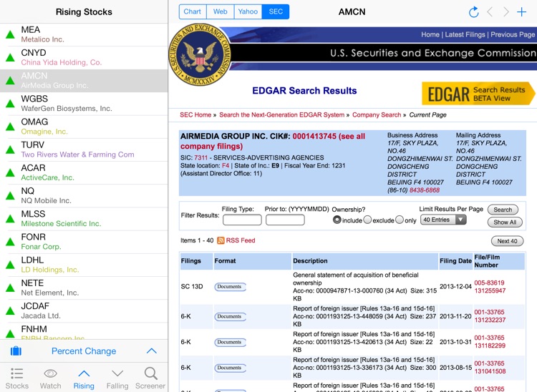Select the Ownership include radio button
The image size is (537, 392).
(x=337, y=220)
